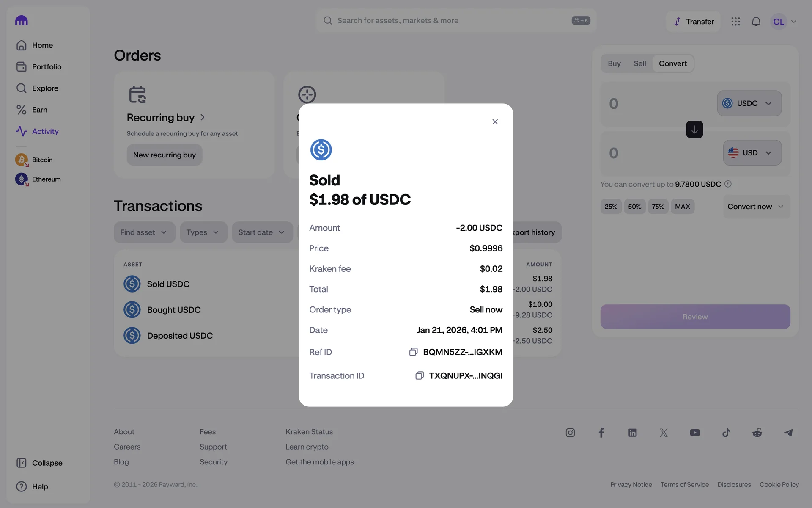Image resolution: width=812 pixels, height=508 pixels.
Task: Open the apps grid menu
Action: tap(735, 22)
